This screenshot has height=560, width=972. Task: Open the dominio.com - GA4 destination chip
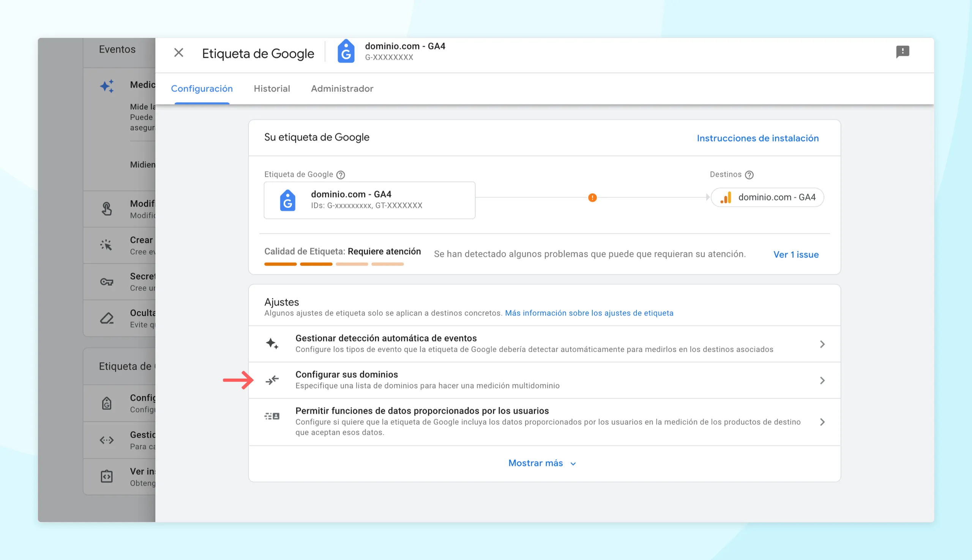pos(767,197)
